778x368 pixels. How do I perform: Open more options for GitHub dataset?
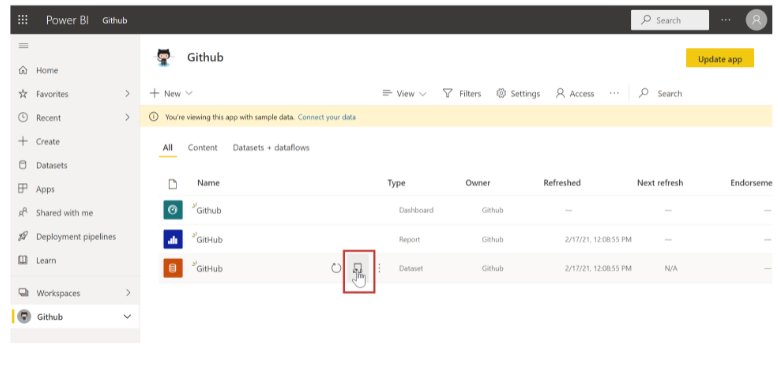(x=380, y=268)
